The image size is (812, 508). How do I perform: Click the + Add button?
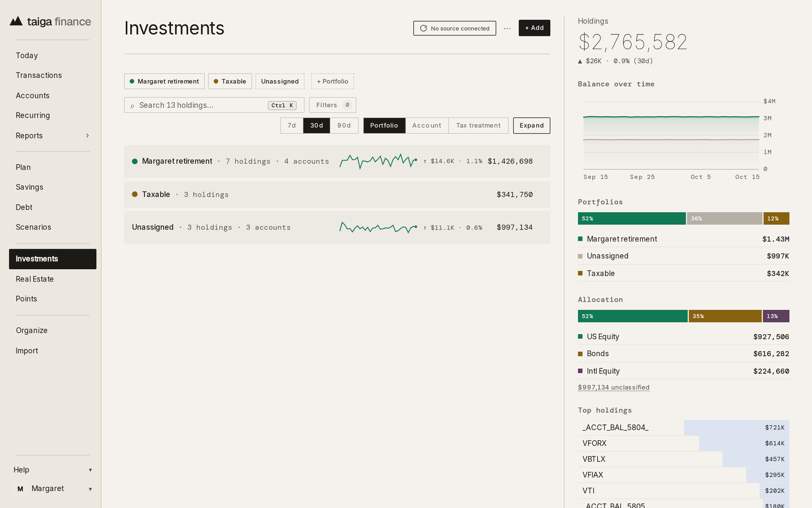pos(535,28)
